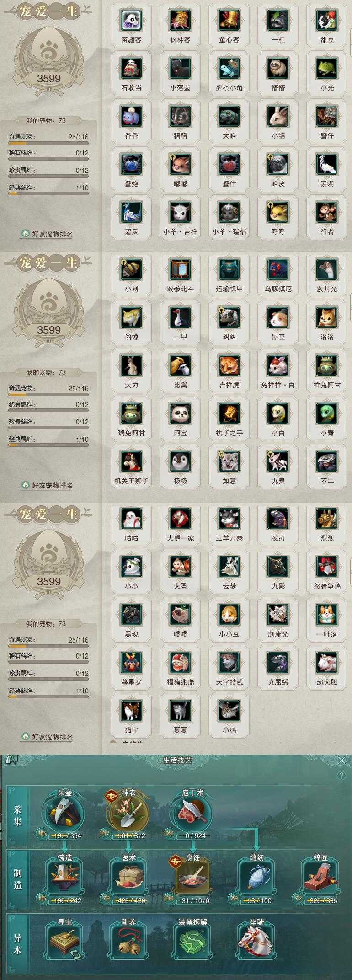Select the 苗疆客 pet icon
352x980 pixels.
point(131,20)
